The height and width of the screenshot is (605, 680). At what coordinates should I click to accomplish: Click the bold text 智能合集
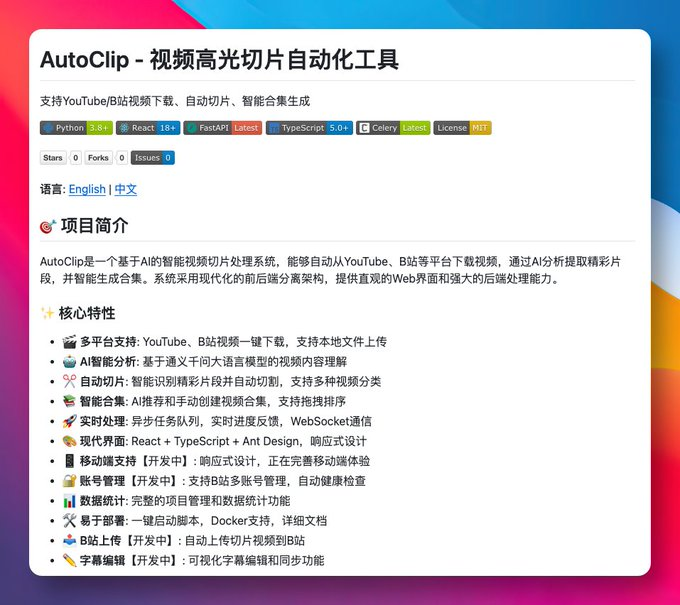pyautogui.click(x=102, y=402)
